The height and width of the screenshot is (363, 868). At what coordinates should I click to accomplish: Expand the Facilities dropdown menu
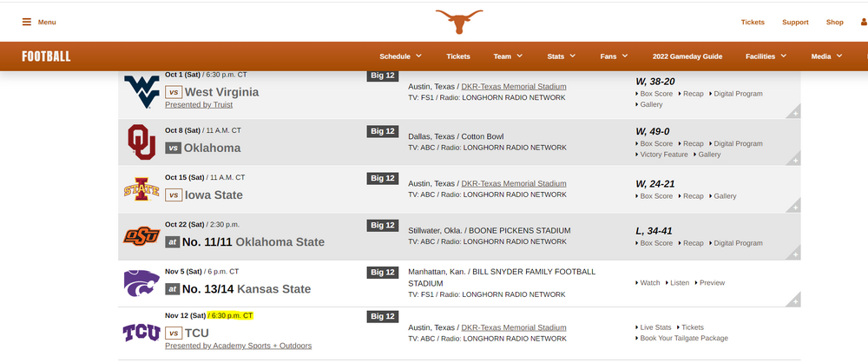766,56
